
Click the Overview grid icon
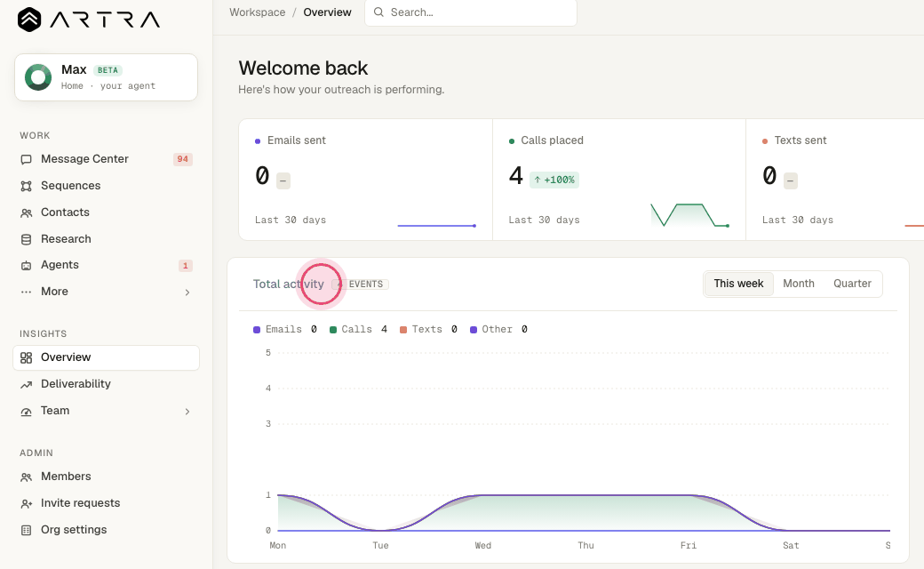[26, 358]
